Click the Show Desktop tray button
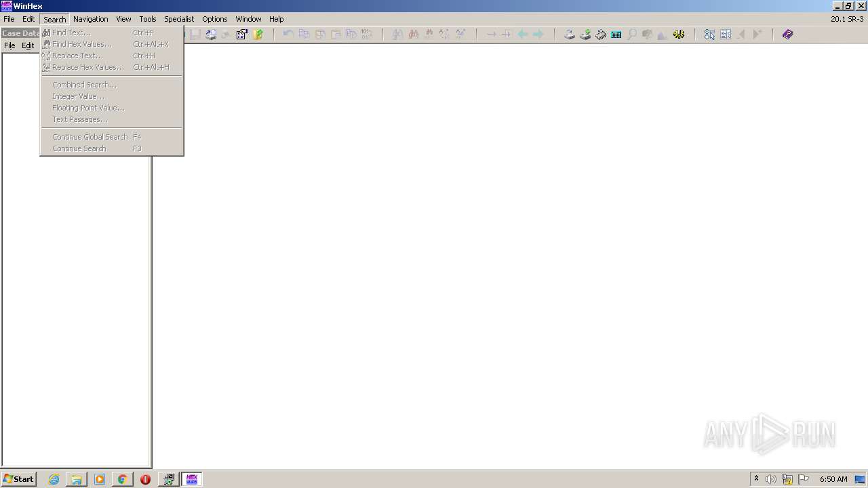Image resolution: width=868 pixels, height=488 pixels. (x=861, y=479)
